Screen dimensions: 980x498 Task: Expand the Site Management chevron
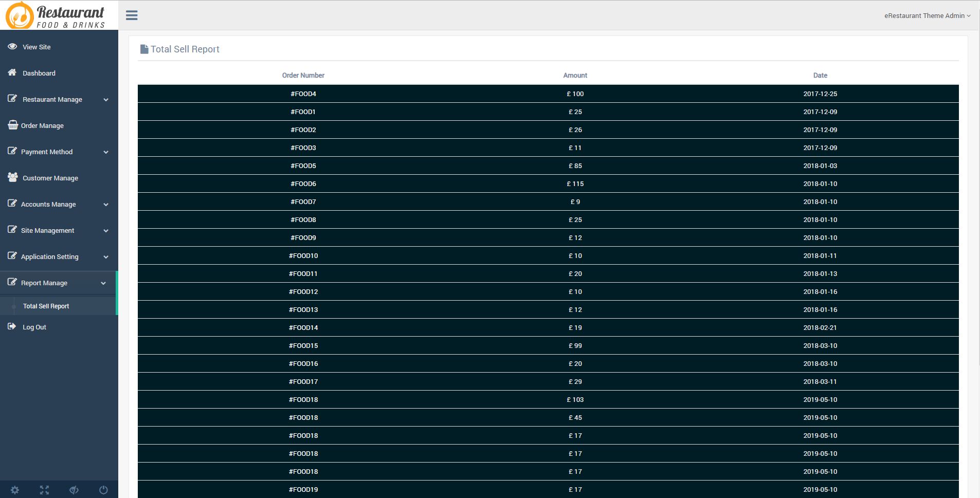click(106, 231)
